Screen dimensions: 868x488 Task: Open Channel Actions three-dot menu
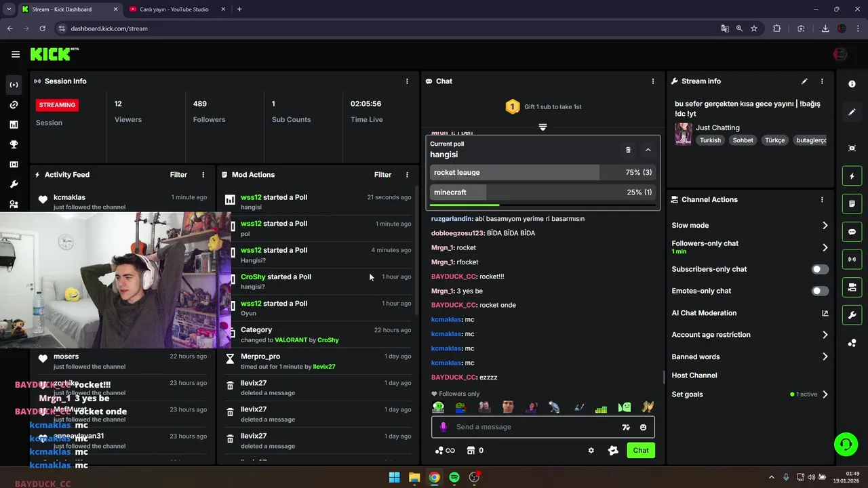click(x=822, y=200)
